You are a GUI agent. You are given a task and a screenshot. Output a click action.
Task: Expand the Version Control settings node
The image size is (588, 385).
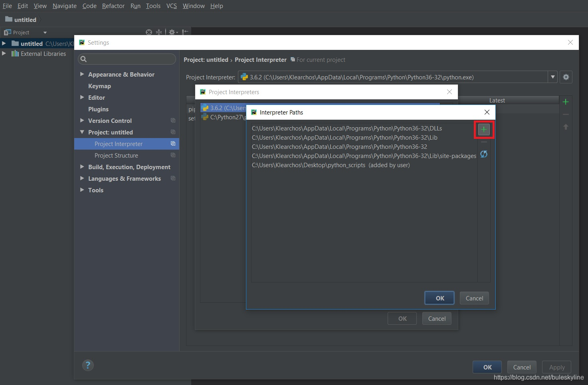[82, 120]
